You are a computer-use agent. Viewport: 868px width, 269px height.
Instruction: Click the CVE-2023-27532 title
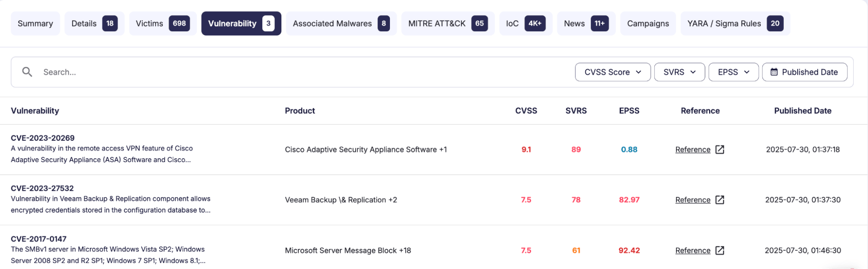click(x=42, y=188)
